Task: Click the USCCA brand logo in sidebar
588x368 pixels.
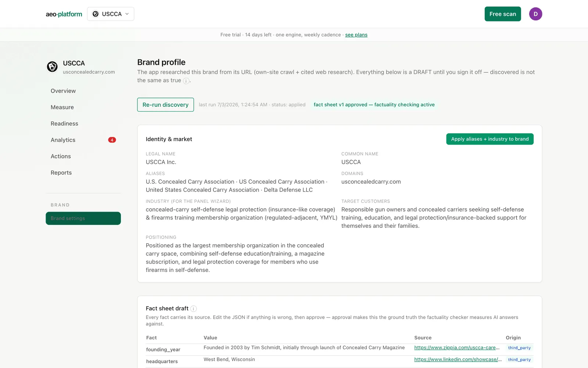Action: tap(52, 67)
